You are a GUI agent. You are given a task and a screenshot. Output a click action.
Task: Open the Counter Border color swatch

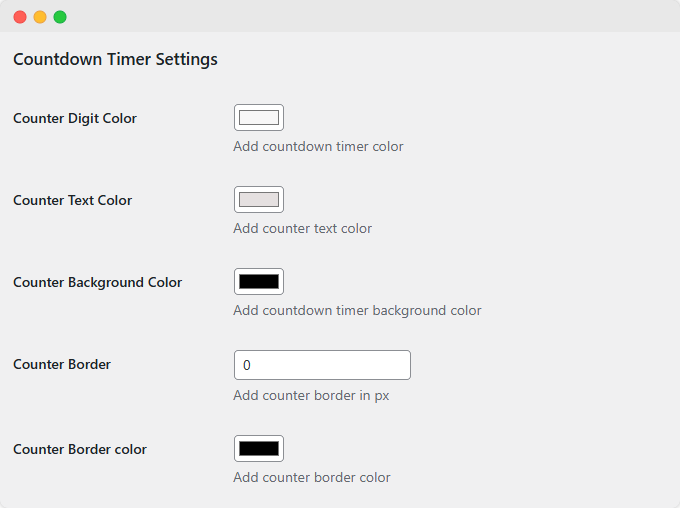pos(259,449)
